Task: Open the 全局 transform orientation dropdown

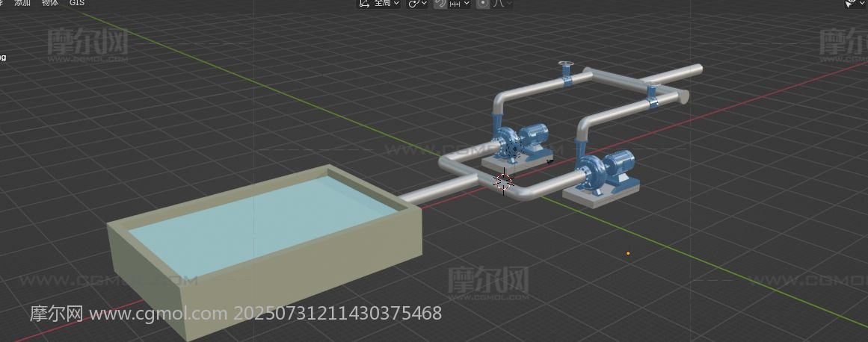Action: 378,3
